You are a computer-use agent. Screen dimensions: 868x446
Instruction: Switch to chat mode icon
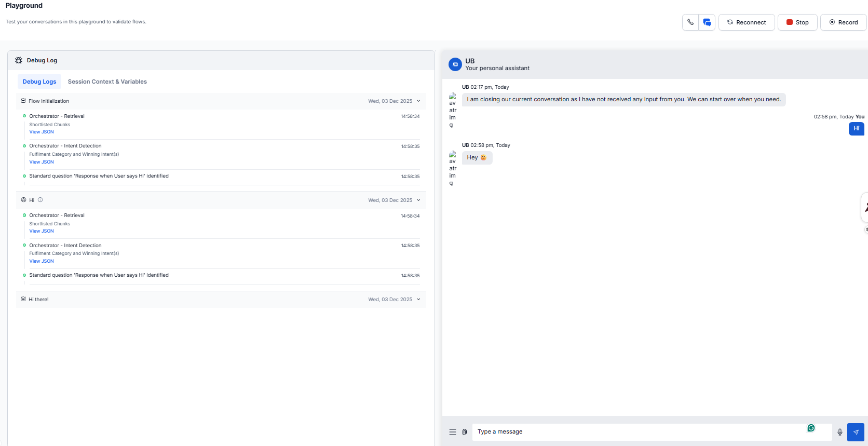click(707, 22)
